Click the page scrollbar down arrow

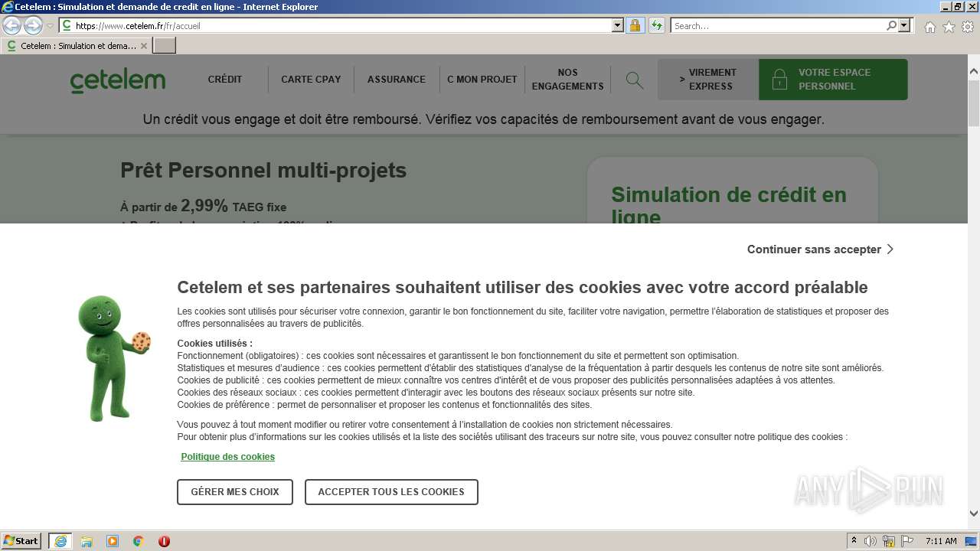pyautogui.click(x=973, y=514)
